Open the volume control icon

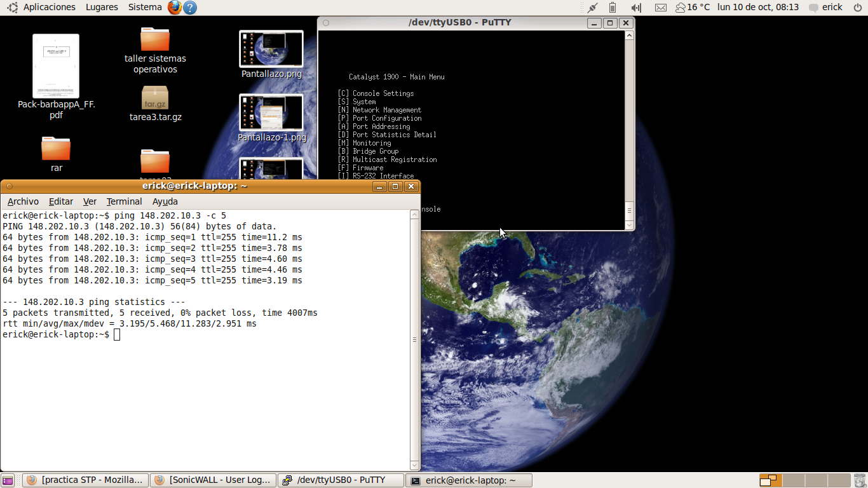click(x=636, y=8)
